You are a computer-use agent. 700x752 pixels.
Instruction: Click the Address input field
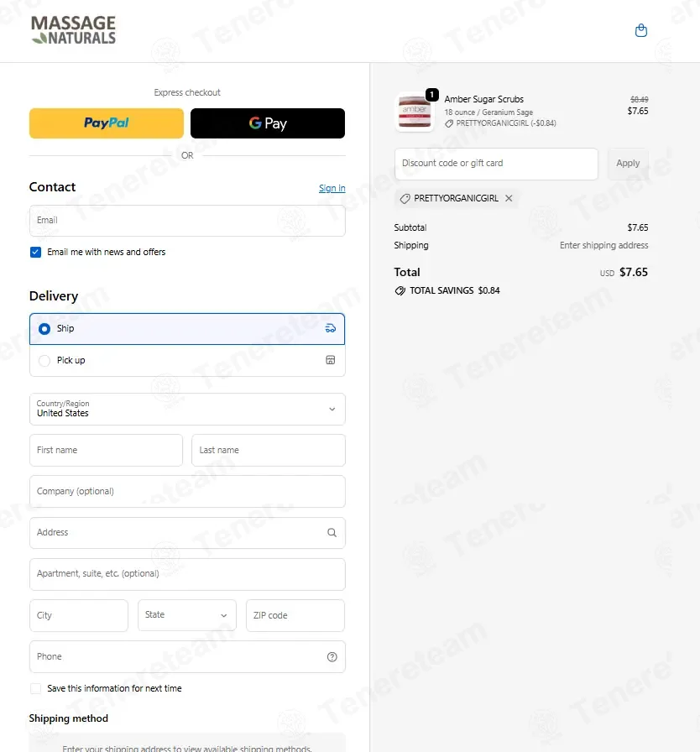187,533
